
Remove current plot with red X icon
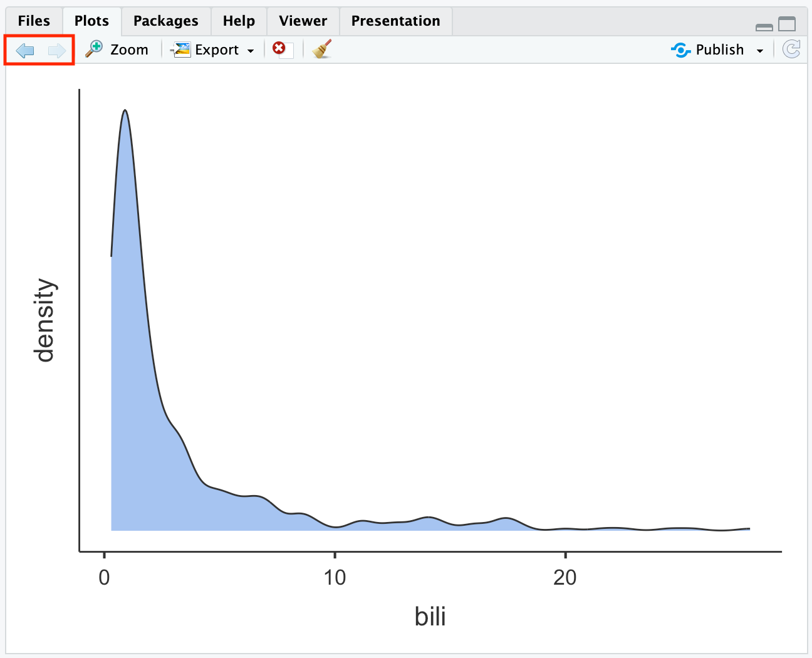point(280,49)
